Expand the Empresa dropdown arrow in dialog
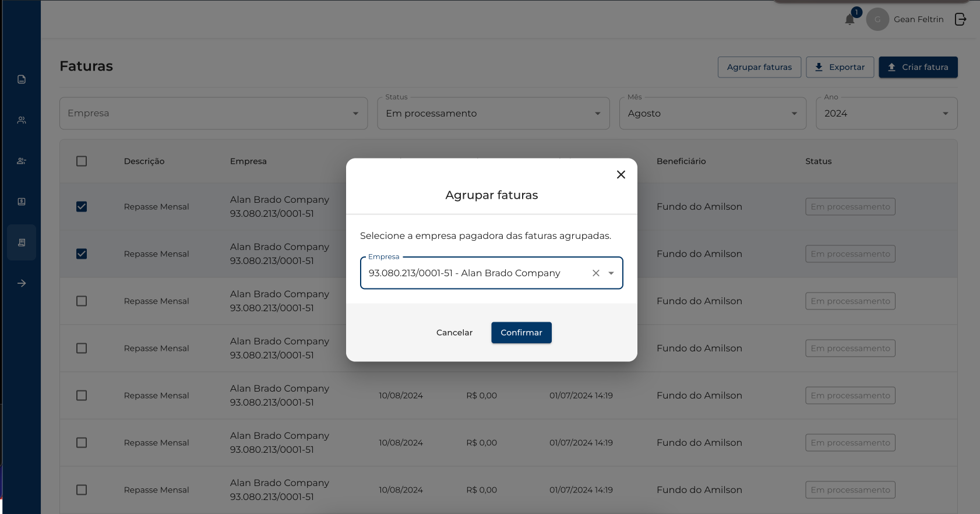 [x=611, y=273]
